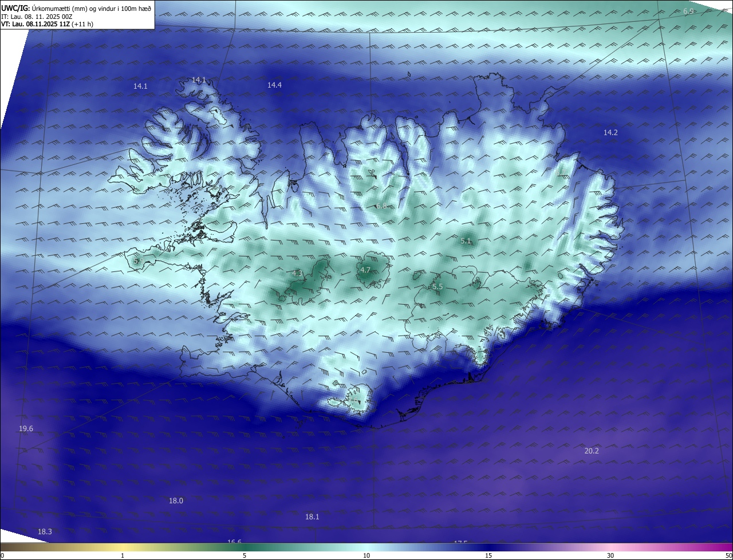Click the UWC/IG Úrkomumætti title line

click(x=76, y=8)
